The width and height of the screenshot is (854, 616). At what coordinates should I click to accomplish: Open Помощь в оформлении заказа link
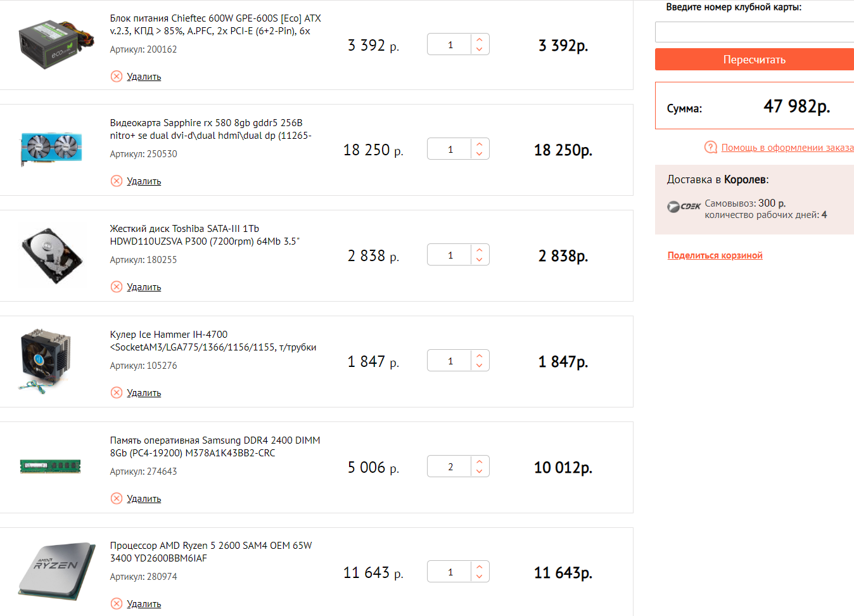tap(787, 148)
